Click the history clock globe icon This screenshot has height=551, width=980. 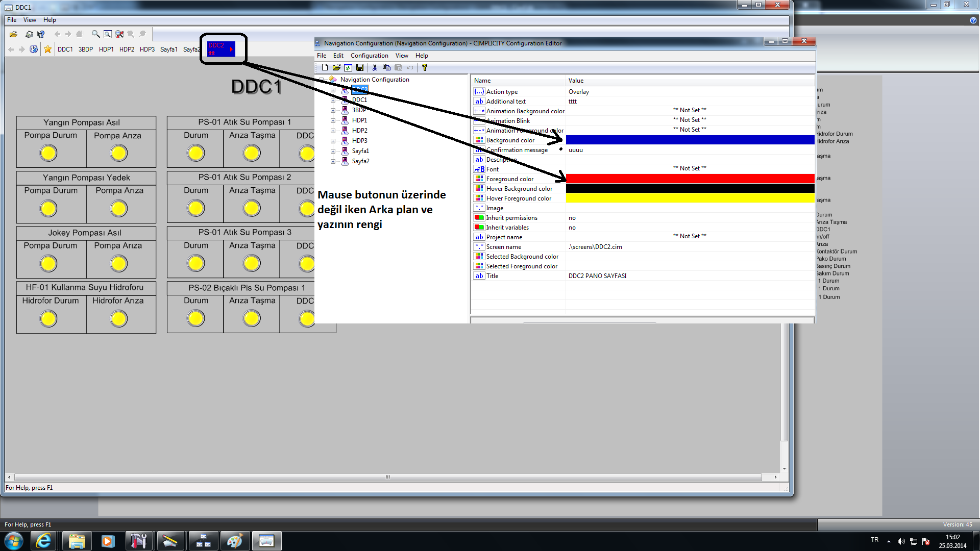34,49
